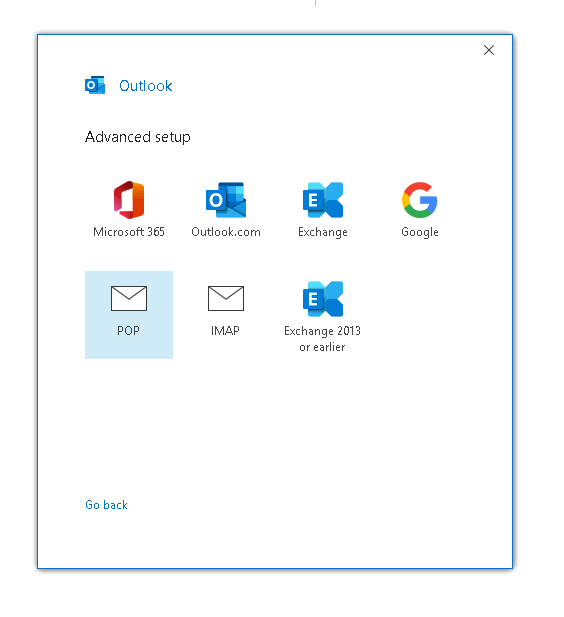Choose the IMAP envelope icon

pos(226,299)
